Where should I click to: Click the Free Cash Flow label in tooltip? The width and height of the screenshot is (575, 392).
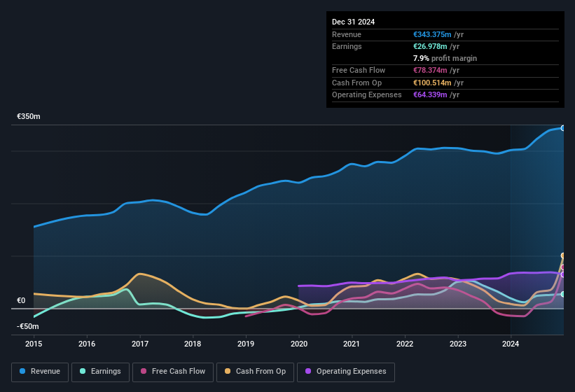(x=359, y=70)
